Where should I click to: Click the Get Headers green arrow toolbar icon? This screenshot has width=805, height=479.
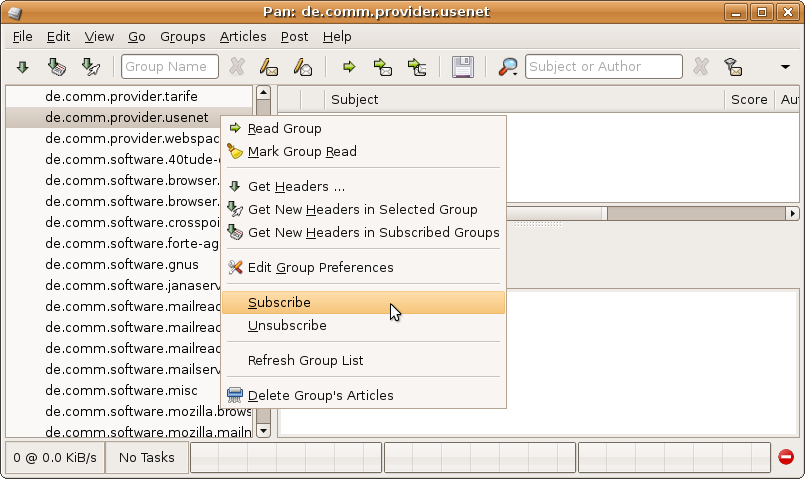[22, 67]
